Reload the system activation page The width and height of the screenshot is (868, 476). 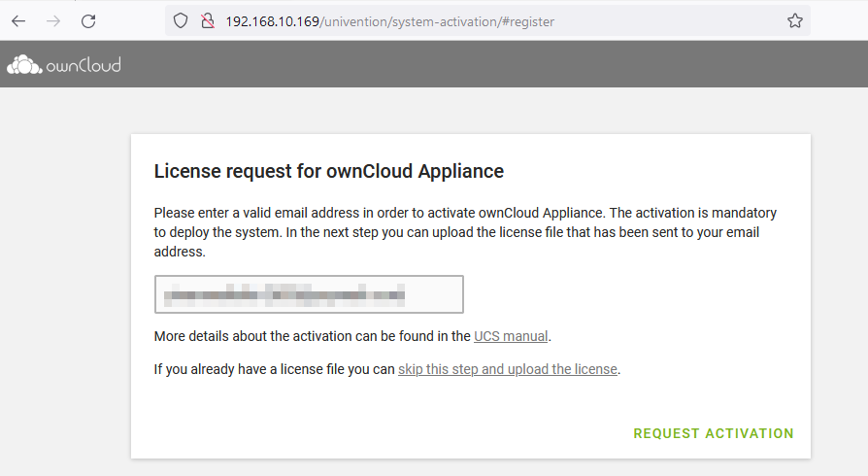pyautogui.click(x=88, y=20)
